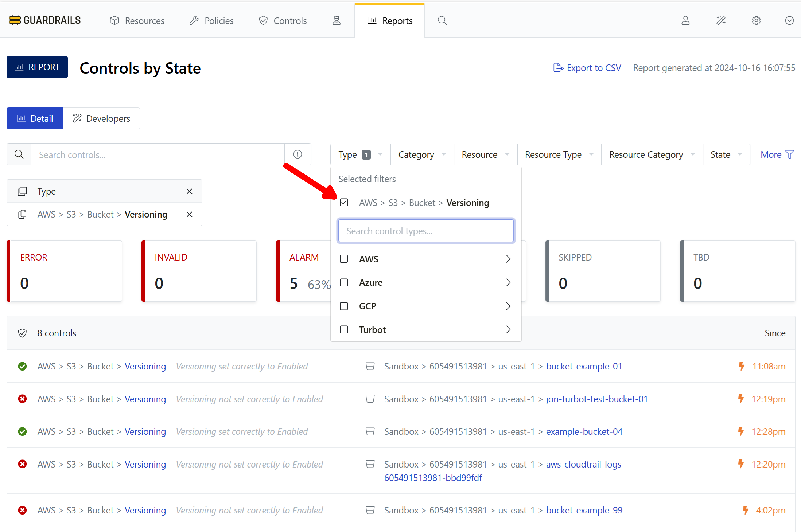Open the settings gear icon
The image size is (801, 532).
(756, 21)
